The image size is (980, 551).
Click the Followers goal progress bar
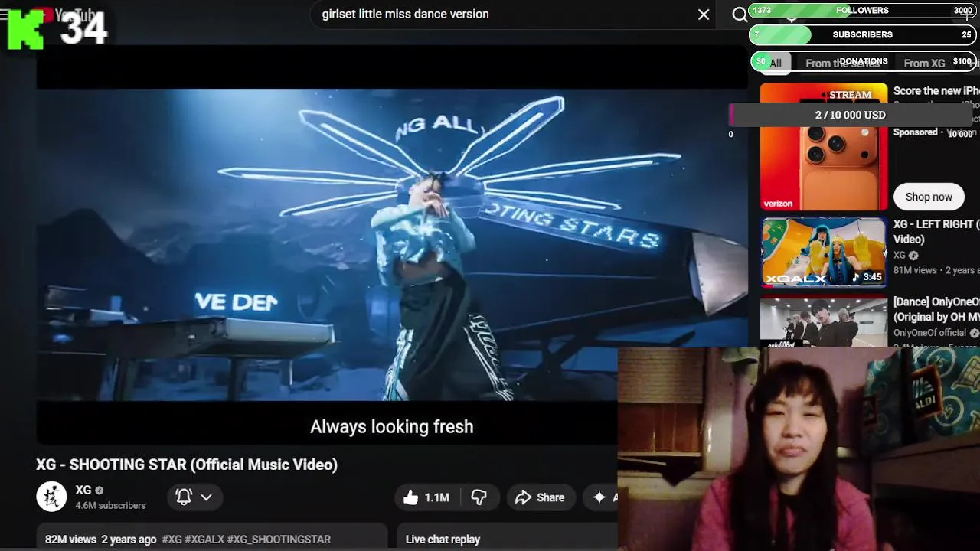tap(863, 11)
